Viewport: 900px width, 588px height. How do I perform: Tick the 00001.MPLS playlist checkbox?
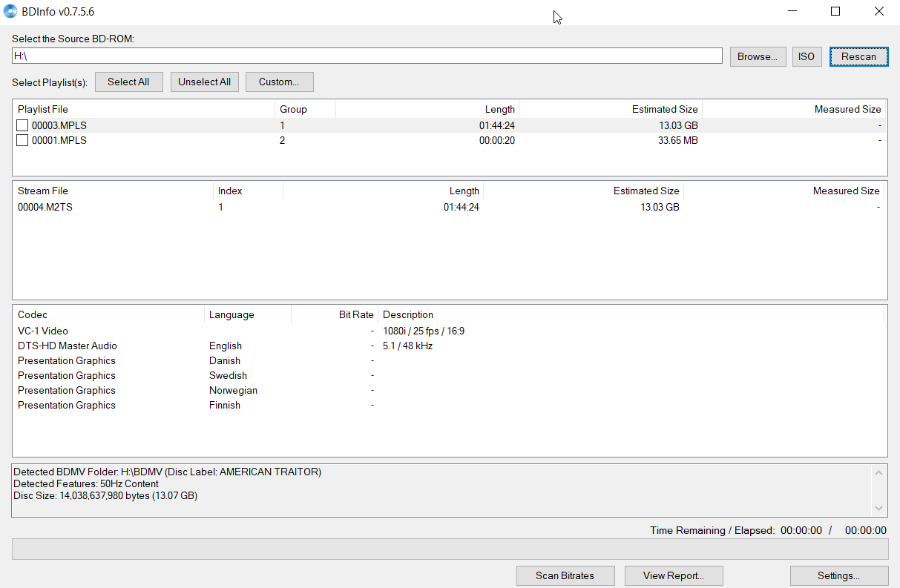pyautogui.click(x=23, y=140)
